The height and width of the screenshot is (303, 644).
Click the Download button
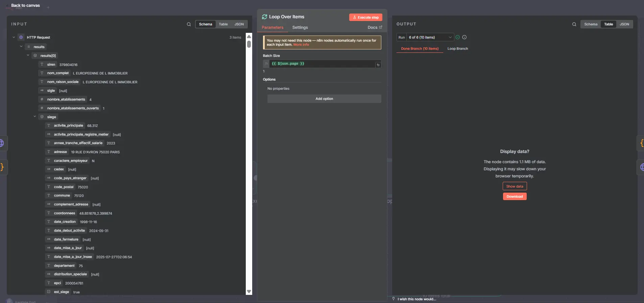coord(515,196)
